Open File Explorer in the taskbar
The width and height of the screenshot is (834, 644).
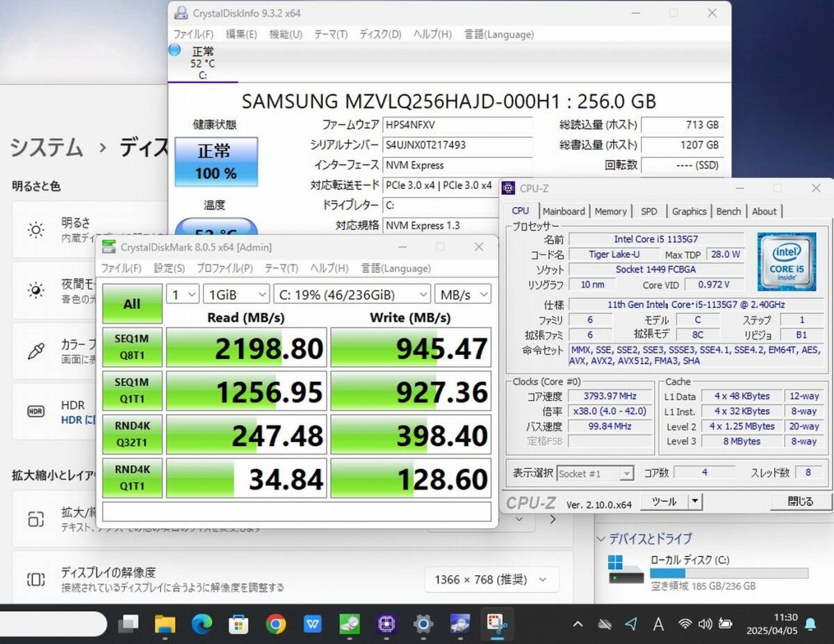click(x=165, y=625)
